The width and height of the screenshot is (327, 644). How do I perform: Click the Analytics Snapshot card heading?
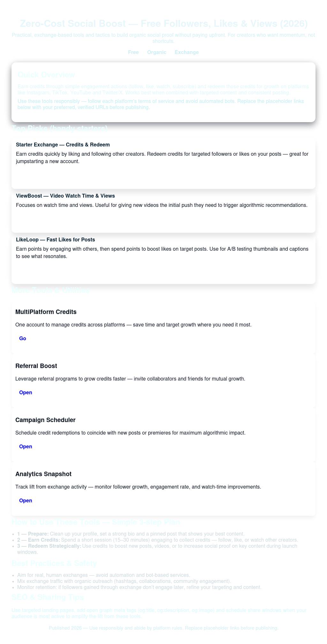pyautogui.click(x=43, y=474)
